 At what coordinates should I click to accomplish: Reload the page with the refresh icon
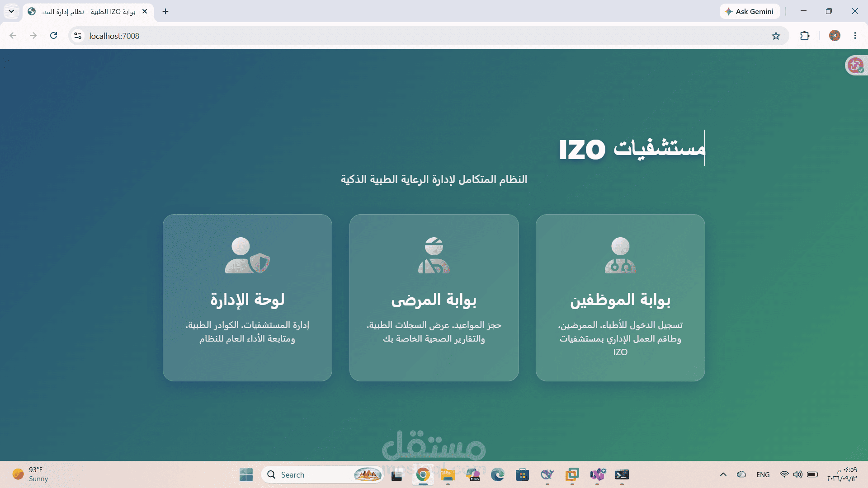(x=53, y=36)
